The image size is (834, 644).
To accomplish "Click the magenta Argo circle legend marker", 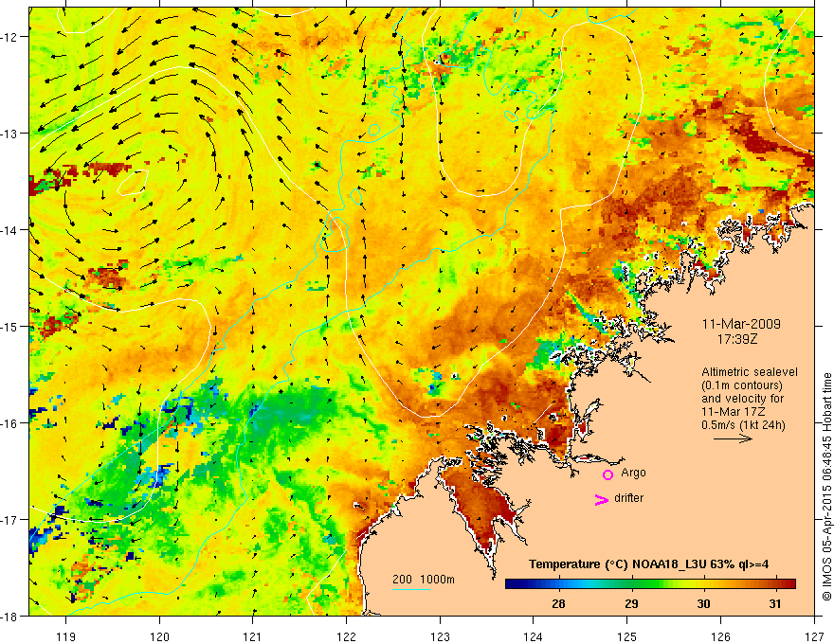I will pos(607,474).
